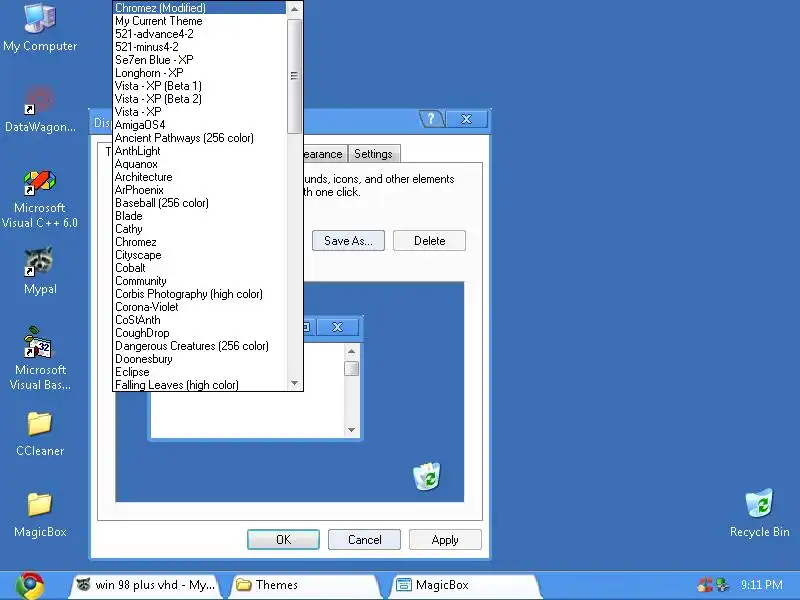
Task: Open the My Computer desktop icon
Action: (x=40, y=28)
